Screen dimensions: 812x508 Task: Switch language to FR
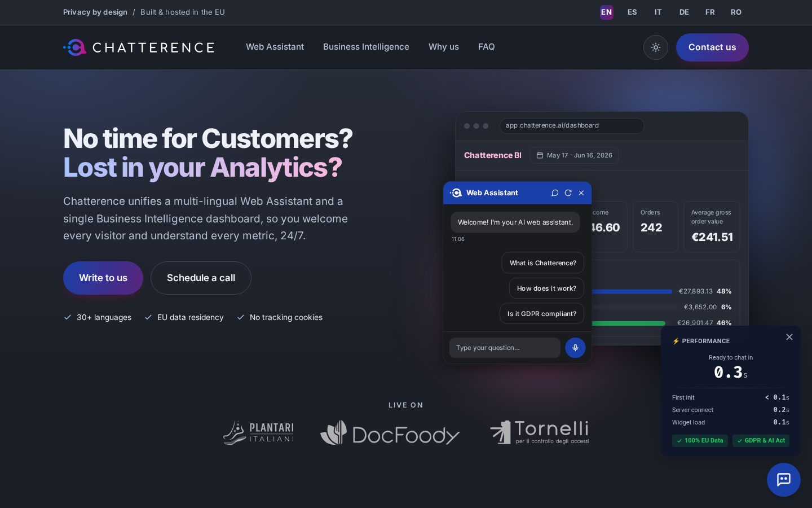coord(710,12)
